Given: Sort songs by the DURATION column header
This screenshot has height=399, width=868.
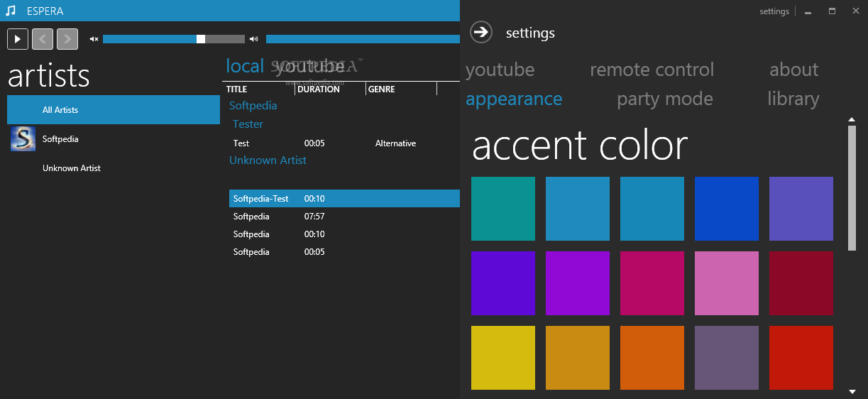Looking at the screenshot, I should point(319,89).
